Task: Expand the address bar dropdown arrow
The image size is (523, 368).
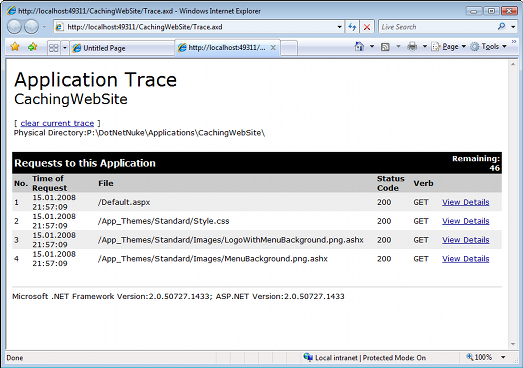Action: [339, 27]
